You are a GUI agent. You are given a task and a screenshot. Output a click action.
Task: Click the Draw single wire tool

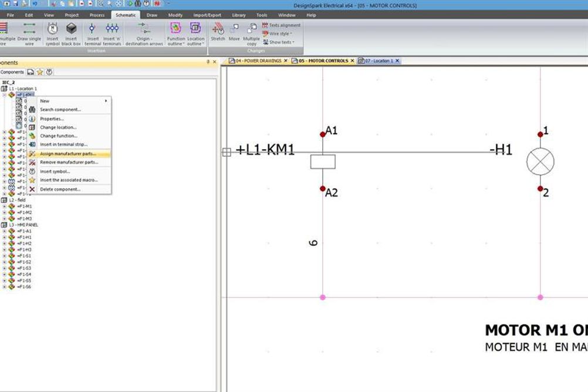pos(29,34)
